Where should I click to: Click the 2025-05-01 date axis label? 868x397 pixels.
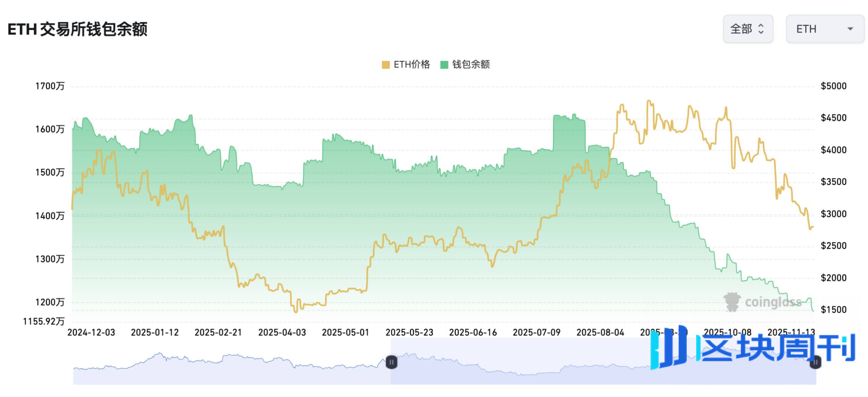[345, 332]
